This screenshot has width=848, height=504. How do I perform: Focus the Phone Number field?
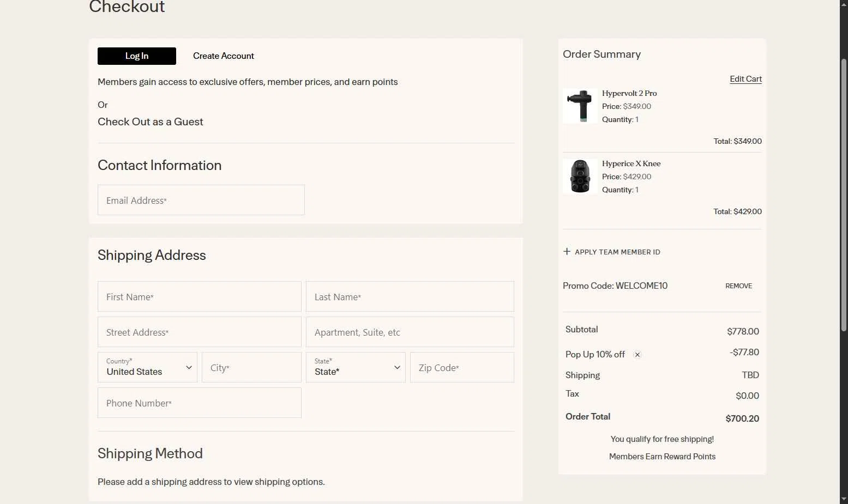point(200,403)
